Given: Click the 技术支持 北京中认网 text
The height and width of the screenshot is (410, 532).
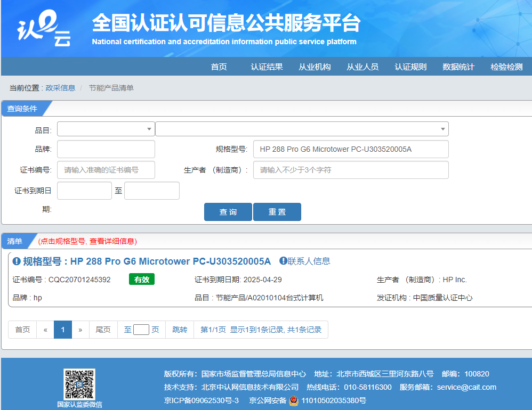Looking at the screenshot, I should point(231,387).
